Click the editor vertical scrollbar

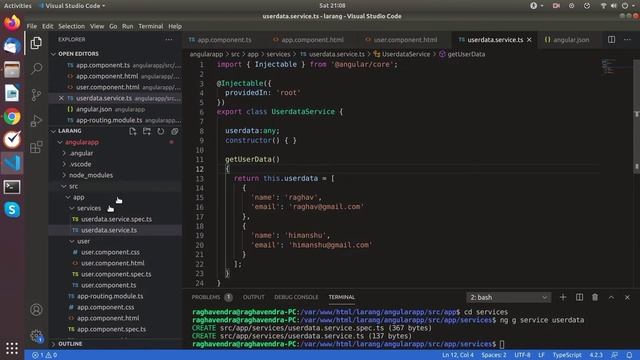point(636,116)
